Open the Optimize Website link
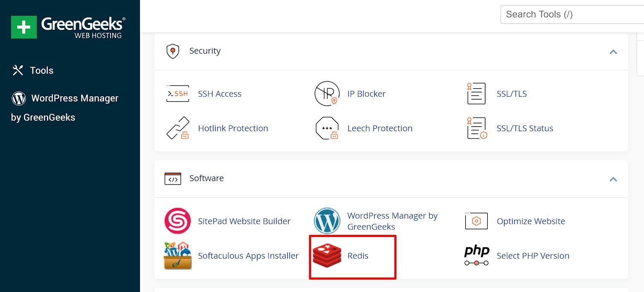644x292 pixels. click(531, 221)
